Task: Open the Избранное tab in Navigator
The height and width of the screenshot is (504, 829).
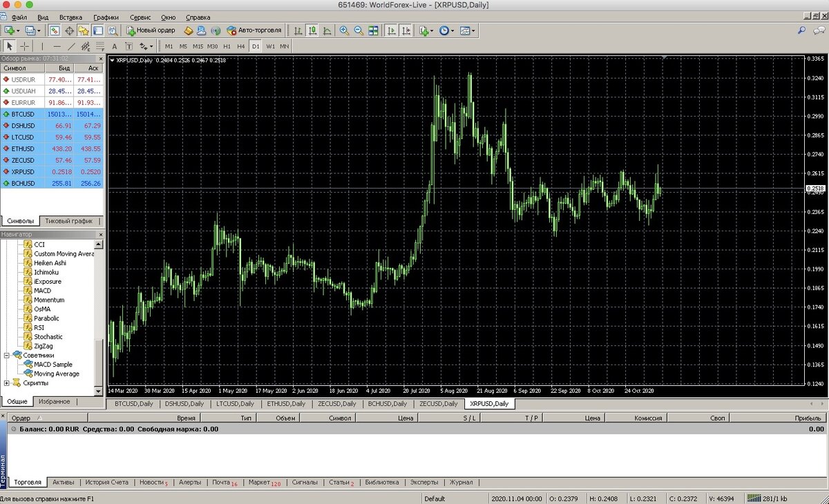Action: [x=54, y=401]
